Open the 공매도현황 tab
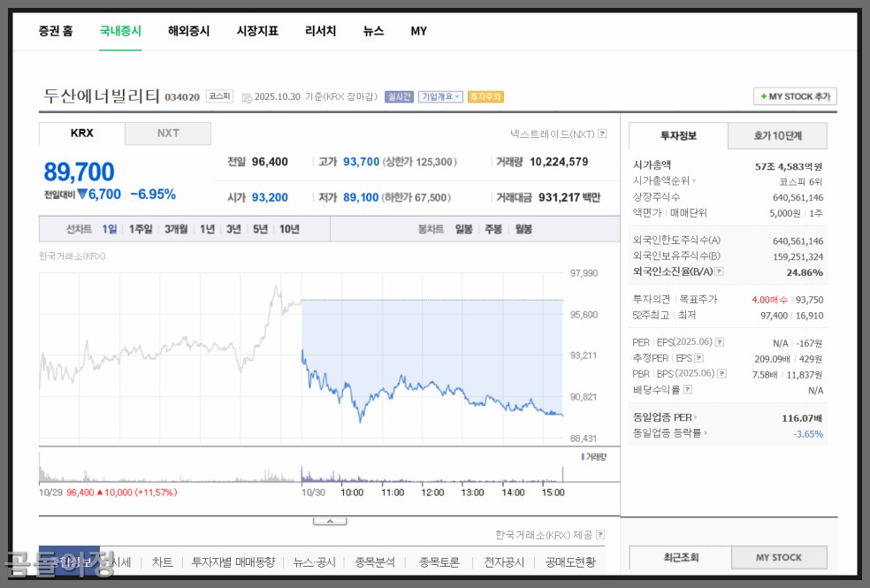The height and width of the screenshot is (588, 870). 569,562
